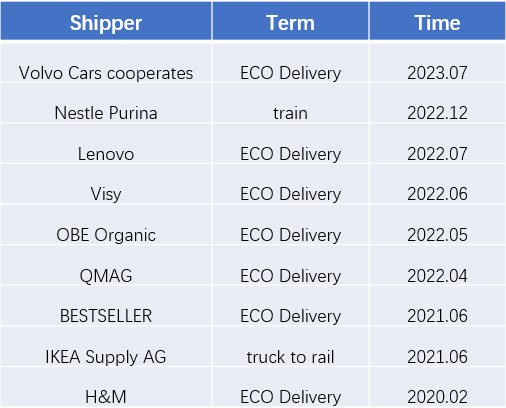This screenshot has height=408, width=506.
Task: Select the QMAG shipper cell
Action: tap(106, 265)
